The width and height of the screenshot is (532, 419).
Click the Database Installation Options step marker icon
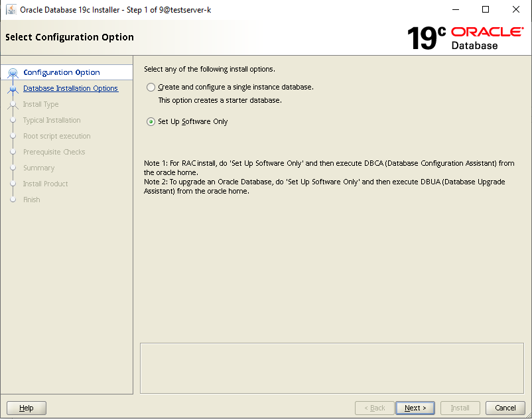[13, 89]
